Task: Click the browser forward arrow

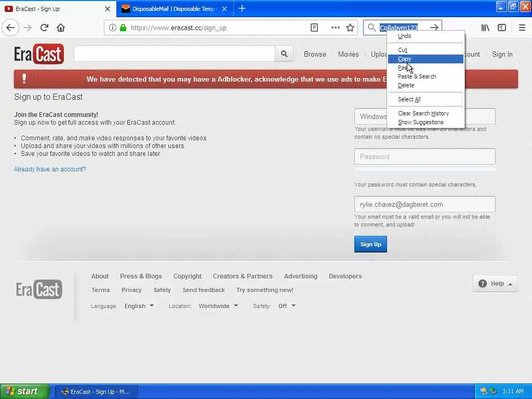Action: (x=28, y=28)
